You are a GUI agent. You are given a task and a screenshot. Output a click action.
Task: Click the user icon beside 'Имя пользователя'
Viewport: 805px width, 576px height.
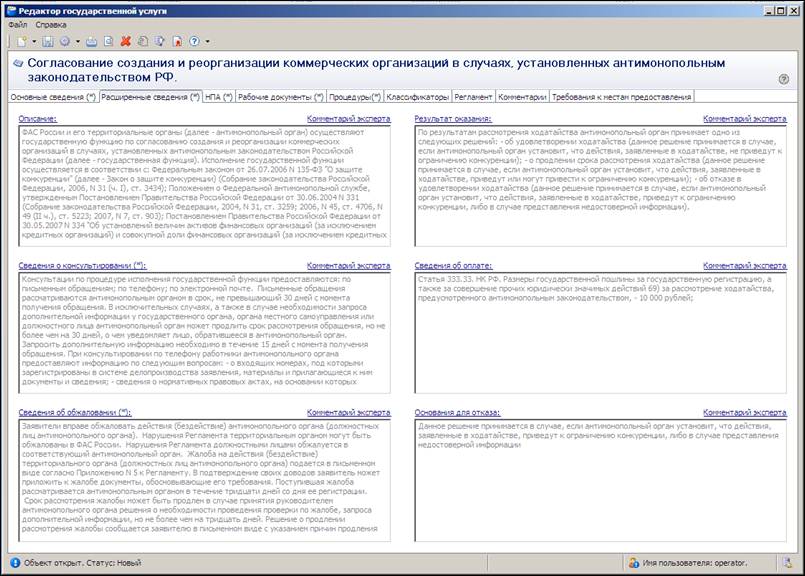tap(634, 563)
